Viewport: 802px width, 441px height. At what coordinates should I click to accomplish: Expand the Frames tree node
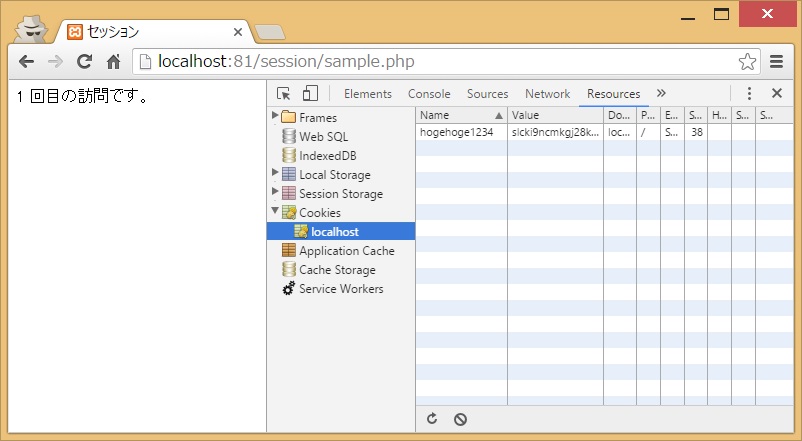pos(275,115)
